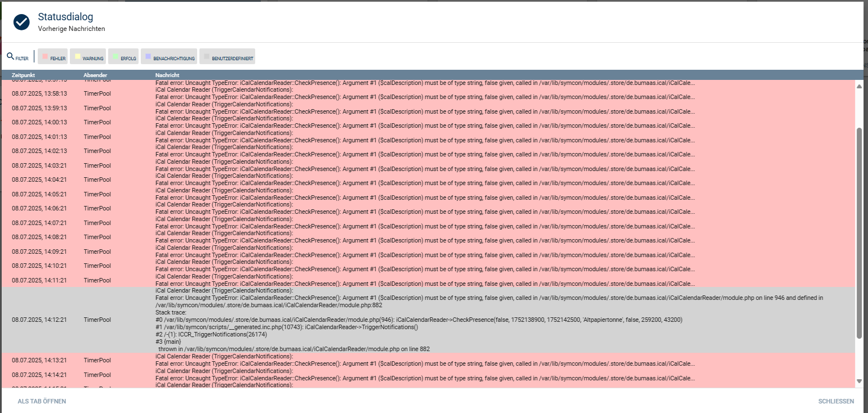Click the Nachricht column header
Viewport: 868px width, 413px height.
click(167, 75)
